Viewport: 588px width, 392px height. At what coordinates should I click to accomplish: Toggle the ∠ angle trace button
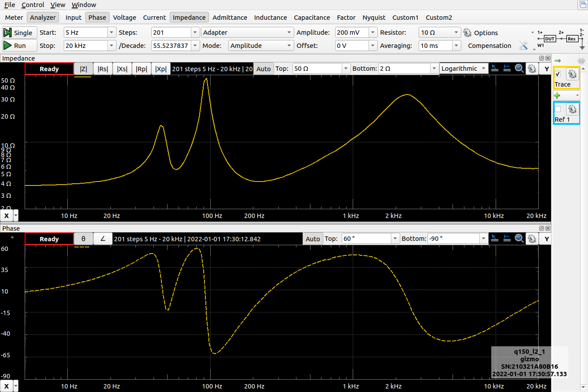click(103, 239)
